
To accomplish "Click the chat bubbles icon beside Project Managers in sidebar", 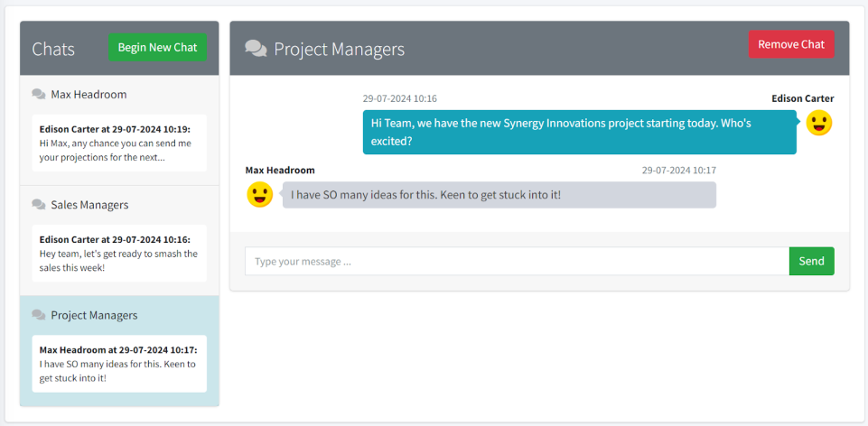I will pos(39,315).
